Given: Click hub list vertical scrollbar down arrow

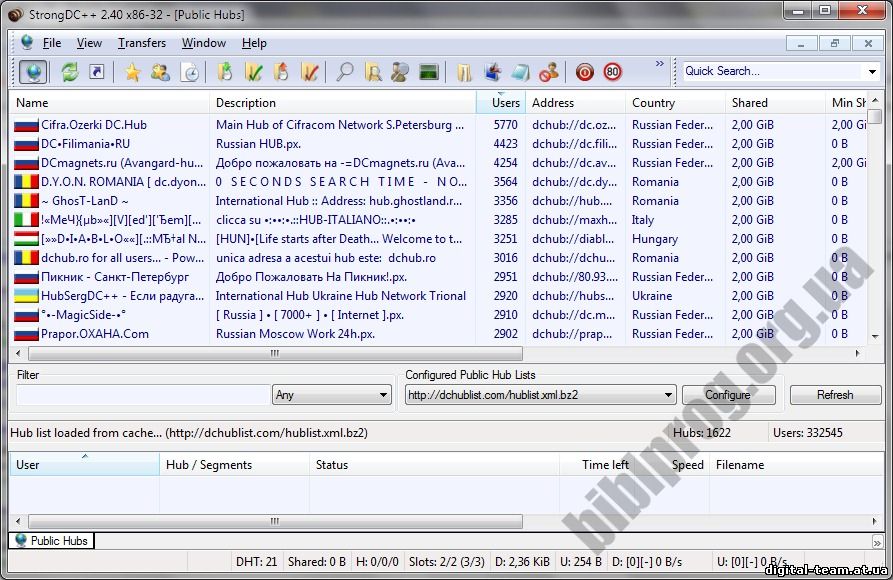Looking at the screenshot, I should coord(875,337).
